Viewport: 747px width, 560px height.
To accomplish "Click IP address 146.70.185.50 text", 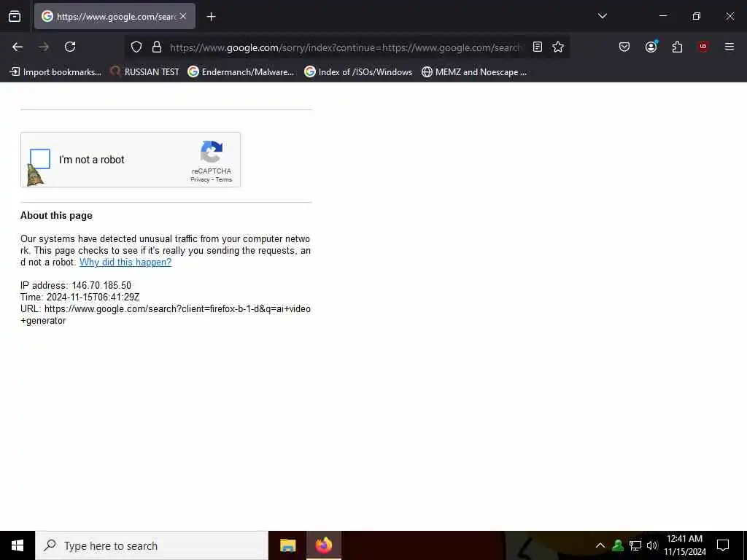I will click(76, 285).
